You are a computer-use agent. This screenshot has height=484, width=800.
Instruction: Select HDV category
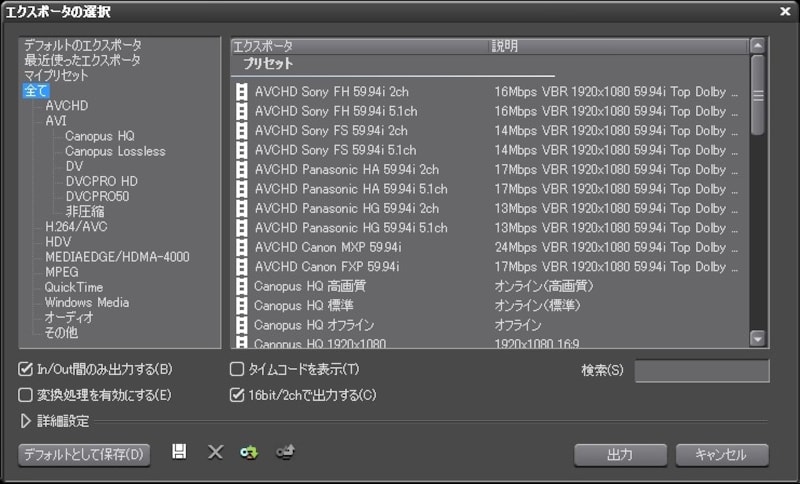pos(58,242)
